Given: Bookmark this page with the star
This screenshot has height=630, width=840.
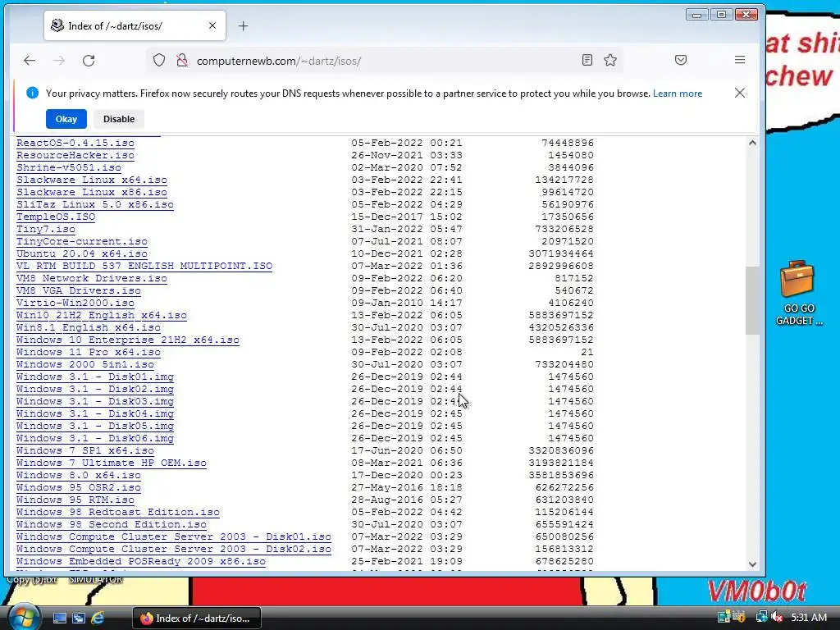Looking at the screenshot, I should pos(610,60).
